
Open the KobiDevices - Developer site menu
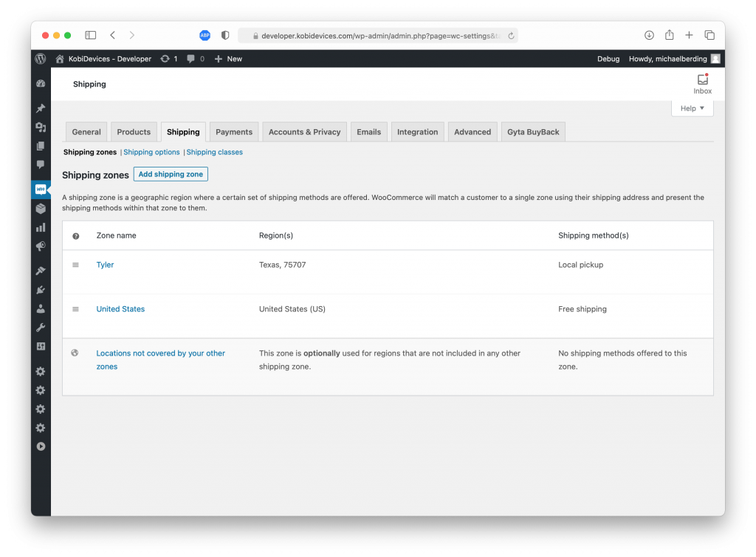[103, 59]
